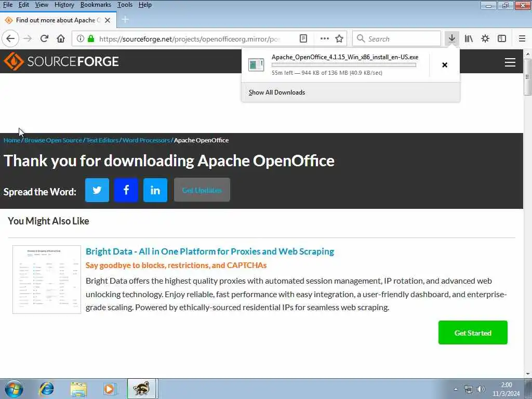Open SourceForge site hamburger menu
This screenshot has width=532, height=399.
[x=510, y=62]
